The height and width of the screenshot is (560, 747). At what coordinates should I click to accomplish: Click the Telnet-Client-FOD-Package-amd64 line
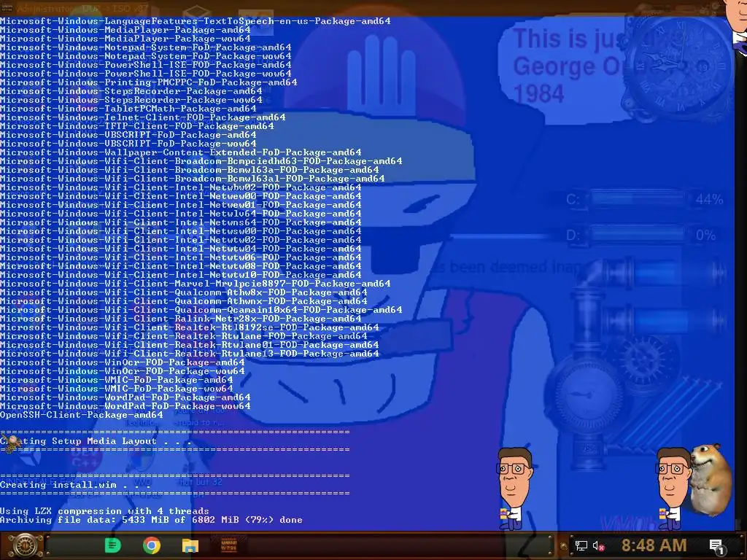pyautogui.click(x=143, y=117)
